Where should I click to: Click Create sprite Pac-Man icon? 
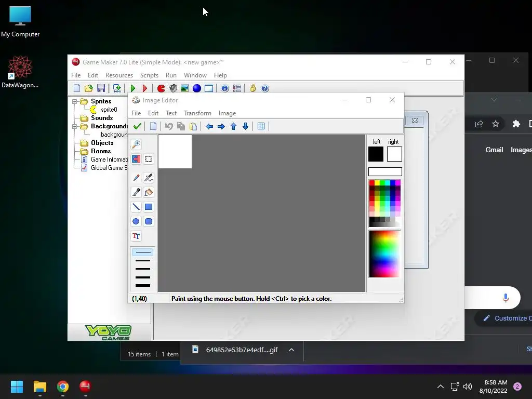(161, 88)
